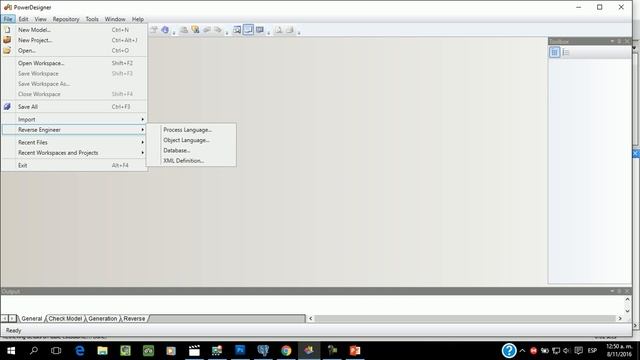Click the blue help question-mark tray icon

509,351
